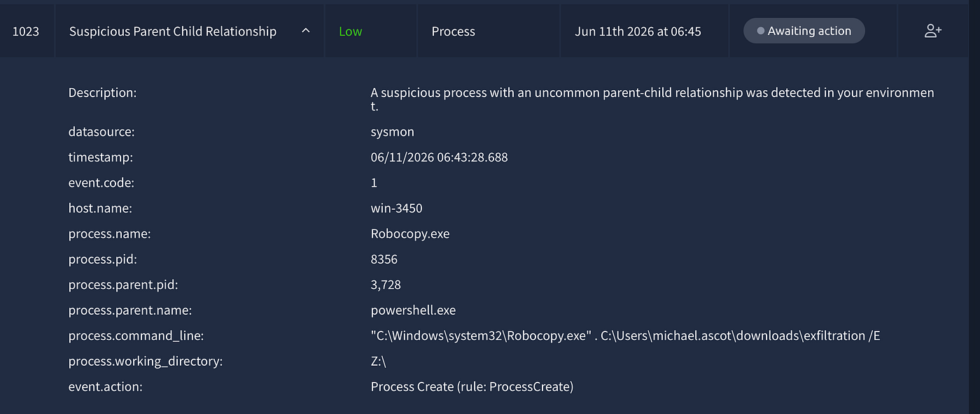Select the Low severity cell
This screenshot has height=414, width=980.
coord(371,31)
